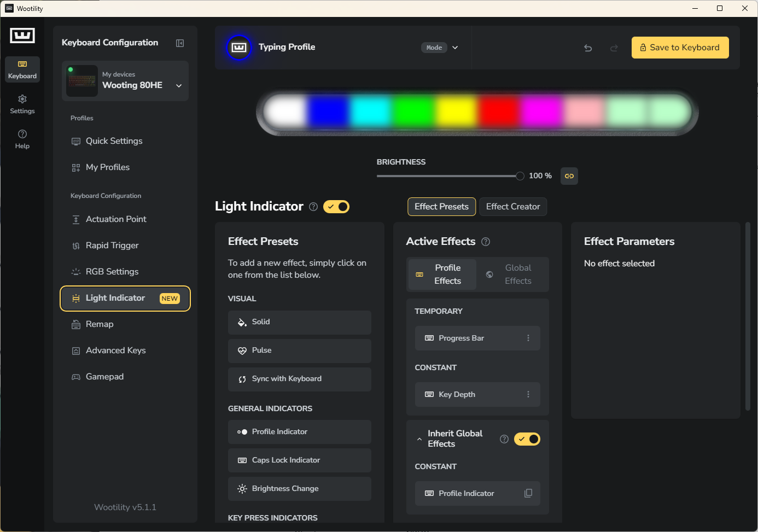Click the cyan light bar segment
The width and height of the screenshot is (758, 532).
371,112
